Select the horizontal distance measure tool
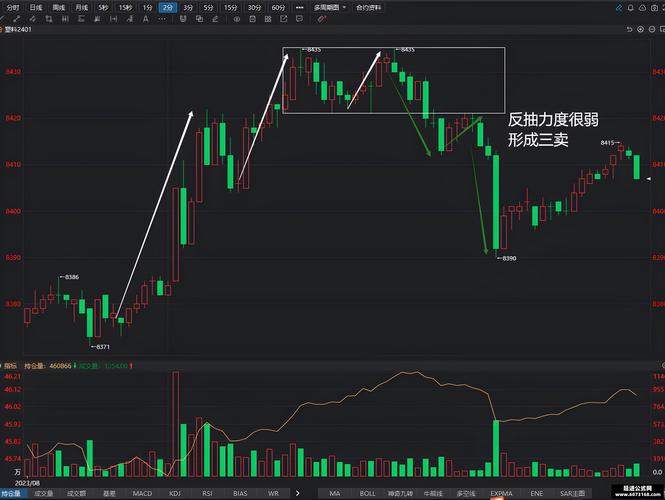Image resolution: width=665 pixels, height=500 pixels. tap(113, 19)
